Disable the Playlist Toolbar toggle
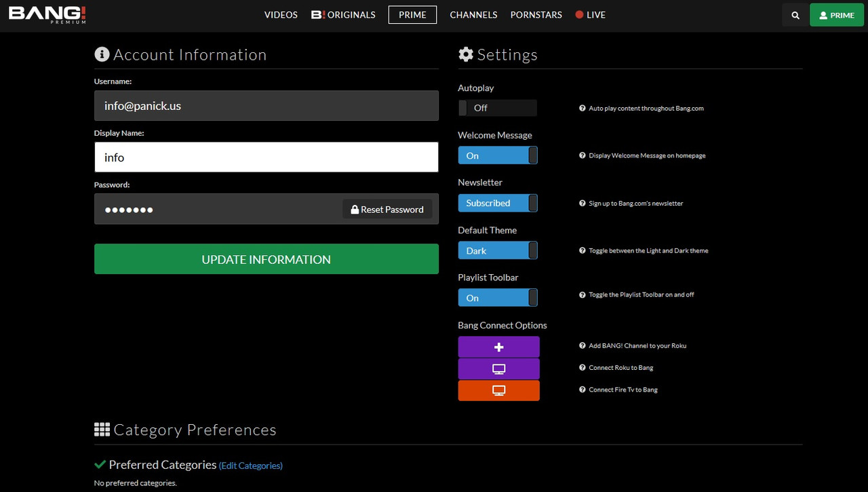Viewport: 868px width, 492px height. (497, 298)
